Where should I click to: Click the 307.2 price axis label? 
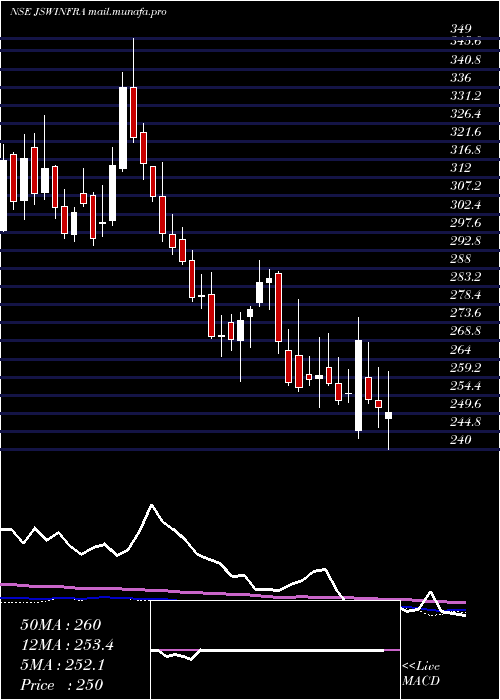[x=465, y=187]
